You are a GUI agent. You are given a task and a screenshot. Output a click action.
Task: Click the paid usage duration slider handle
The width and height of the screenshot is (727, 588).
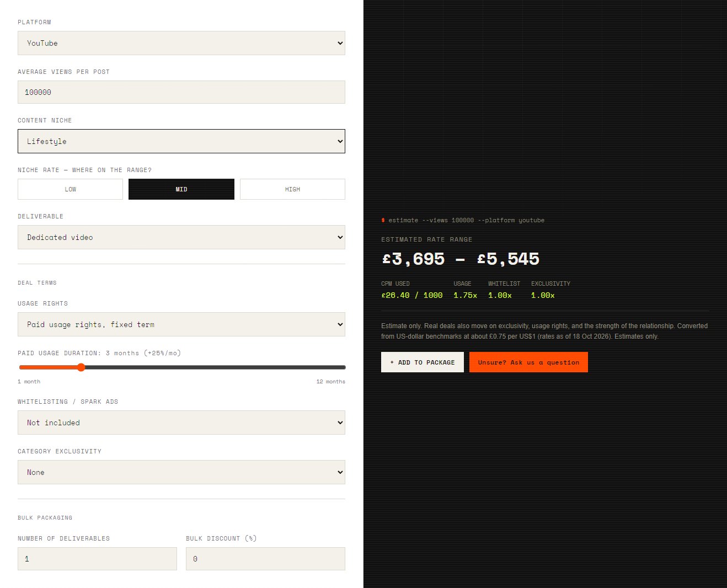click(x=81, y=367)
